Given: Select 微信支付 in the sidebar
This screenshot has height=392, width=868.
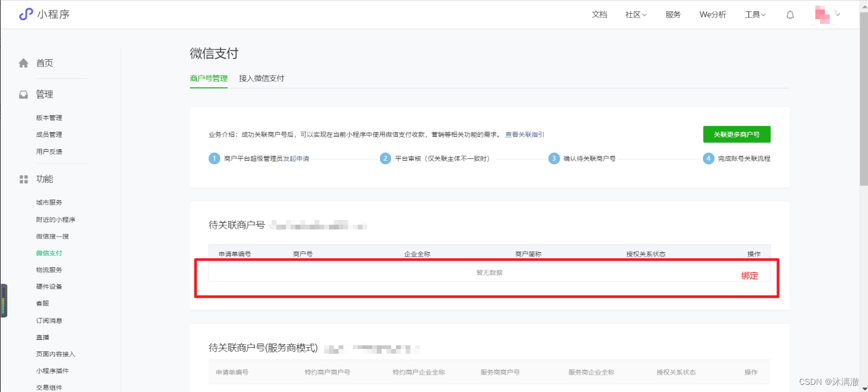Looking at the screenshot, I should click(x=49, y=253).
